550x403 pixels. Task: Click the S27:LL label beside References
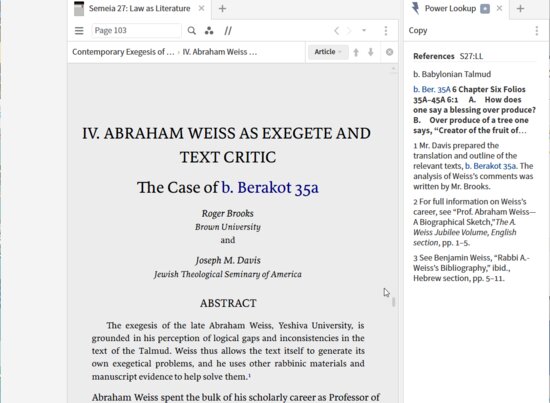click(471, 56)
